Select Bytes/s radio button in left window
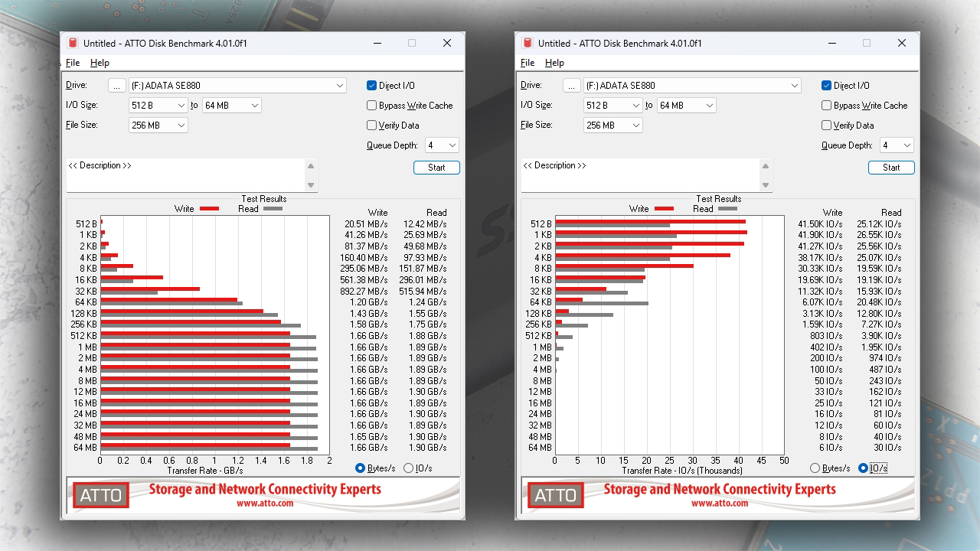 tap(360, 468)
